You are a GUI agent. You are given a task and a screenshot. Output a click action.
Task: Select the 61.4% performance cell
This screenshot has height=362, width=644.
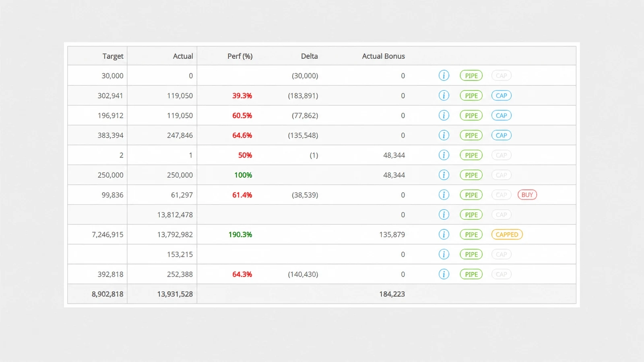[x=242, y=195]
